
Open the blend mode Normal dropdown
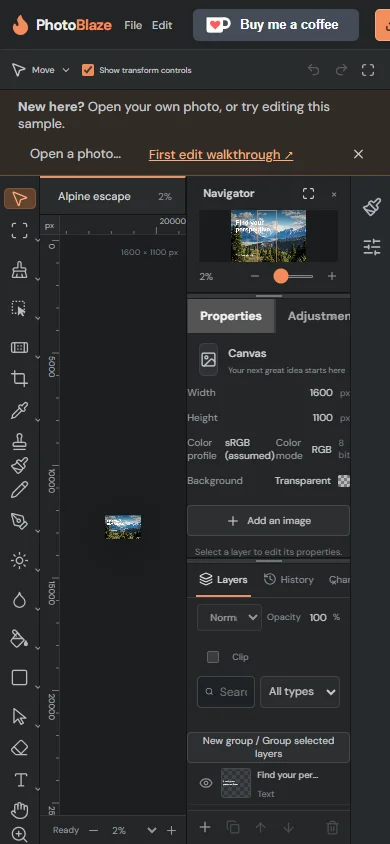[x=229, y=617]
